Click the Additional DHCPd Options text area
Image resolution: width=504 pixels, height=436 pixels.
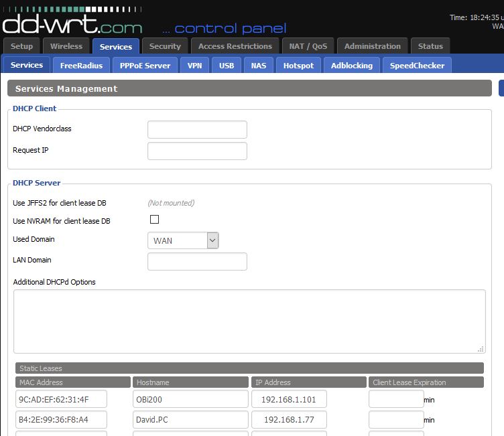tap(249, 321)
